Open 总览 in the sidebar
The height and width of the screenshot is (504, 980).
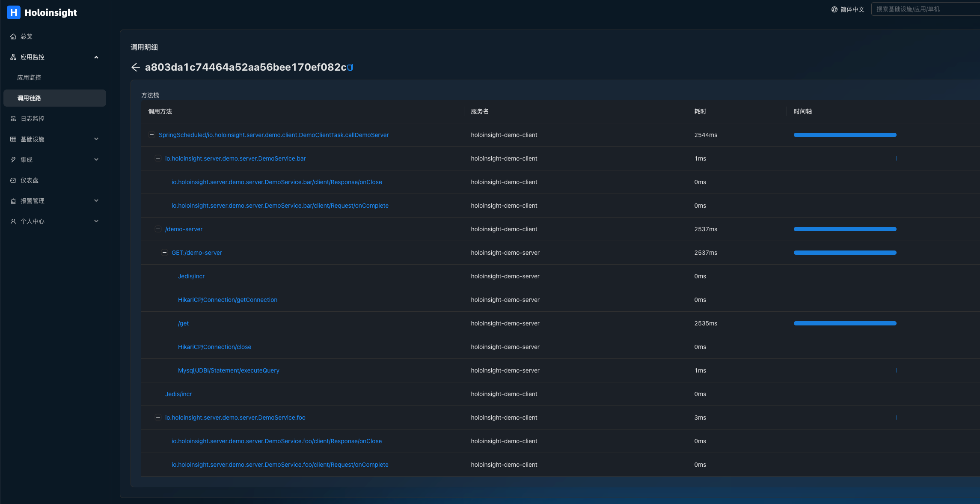coord(27,36)
